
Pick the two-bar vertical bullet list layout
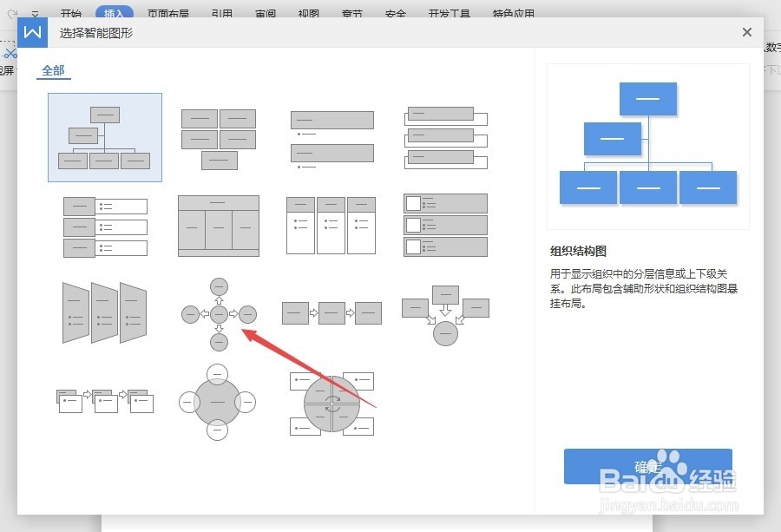tap(332, 140)
